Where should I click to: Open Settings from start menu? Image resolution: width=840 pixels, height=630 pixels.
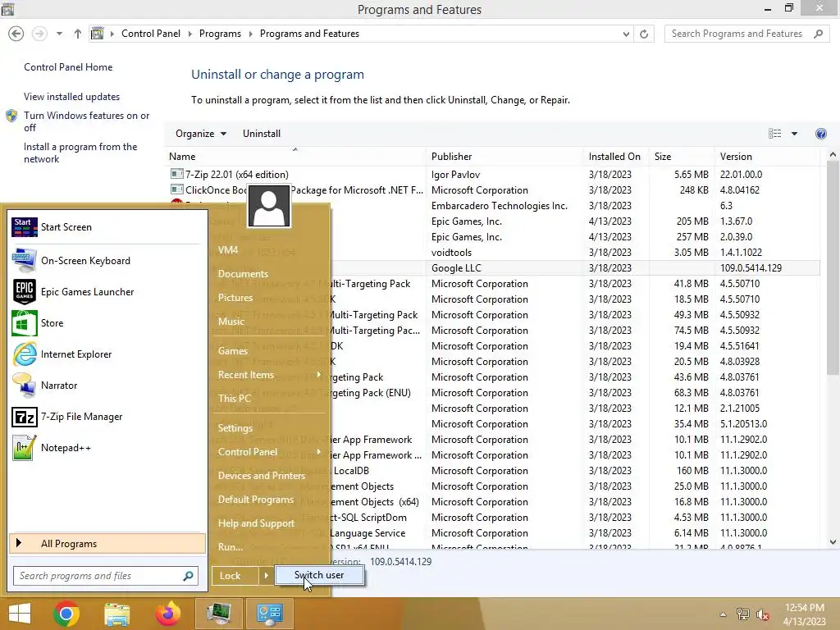click(x=235, y=427)
